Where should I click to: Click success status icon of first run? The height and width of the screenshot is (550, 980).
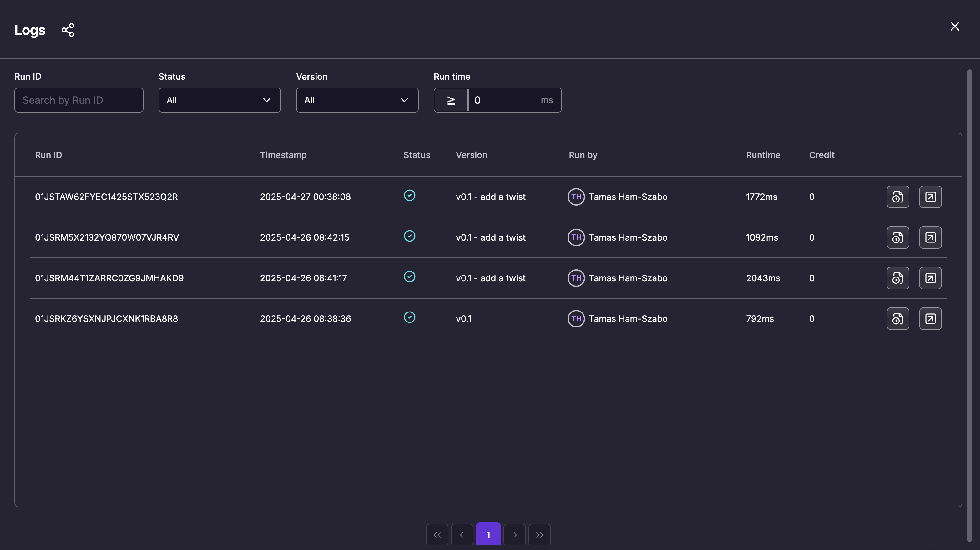[x=409, y=195]
